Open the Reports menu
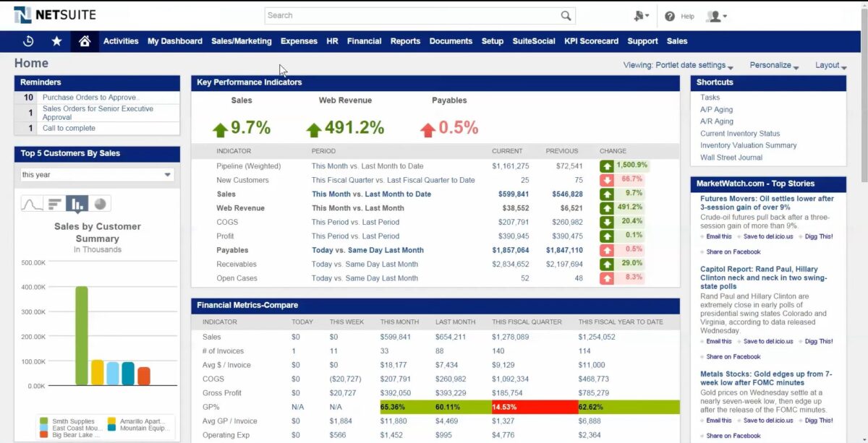Screen dimensions: 868x443 pos(405,41)
